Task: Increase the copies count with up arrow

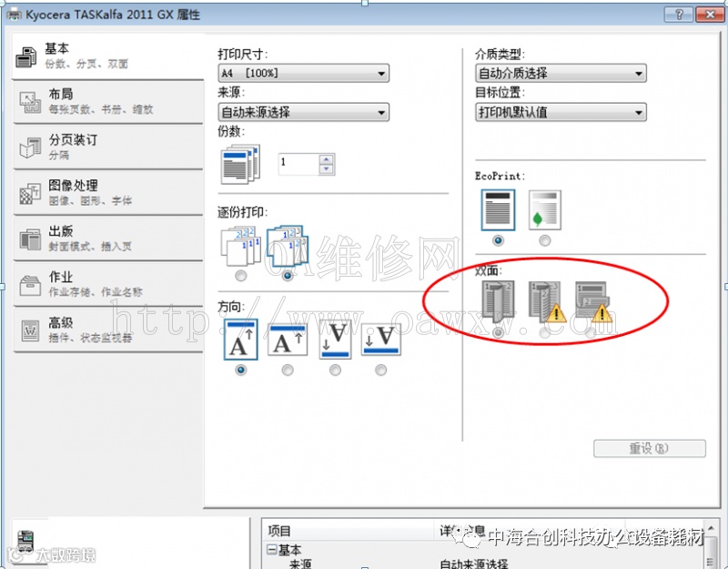Action: point(327,159)
